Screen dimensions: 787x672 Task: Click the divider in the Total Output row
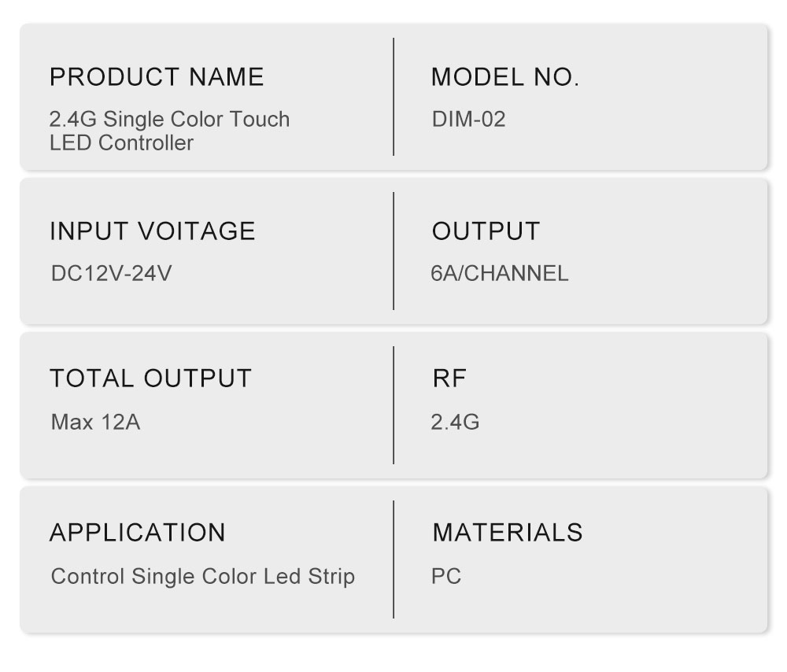[x=393, y=404]
